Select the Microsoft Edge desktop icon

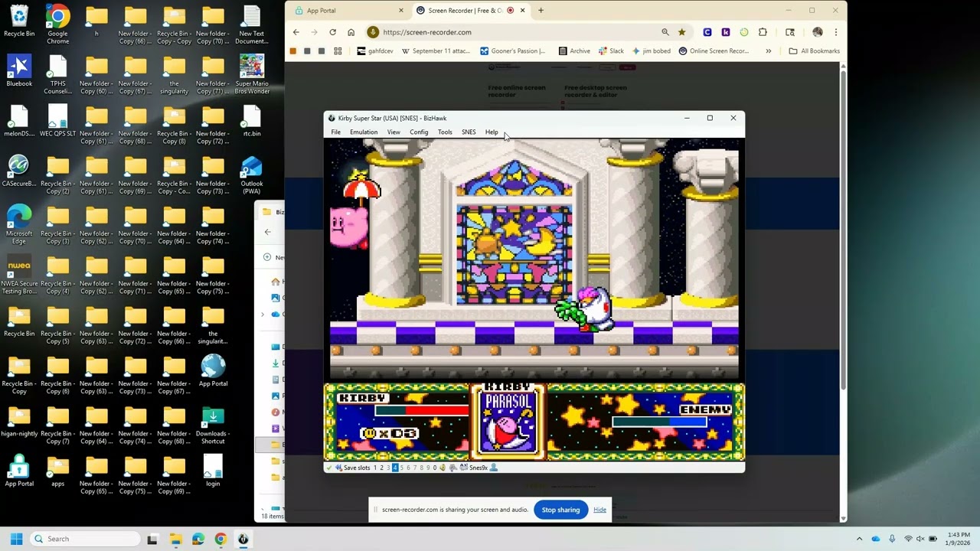point(19,225)
